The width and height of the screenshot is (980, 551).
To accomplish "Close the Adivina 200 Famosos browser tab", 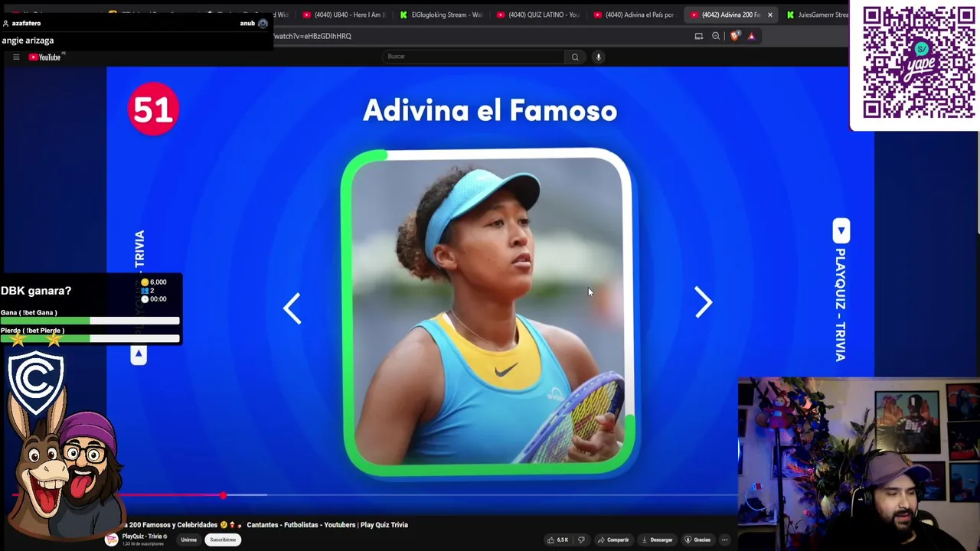I will [x=770, y=15].
